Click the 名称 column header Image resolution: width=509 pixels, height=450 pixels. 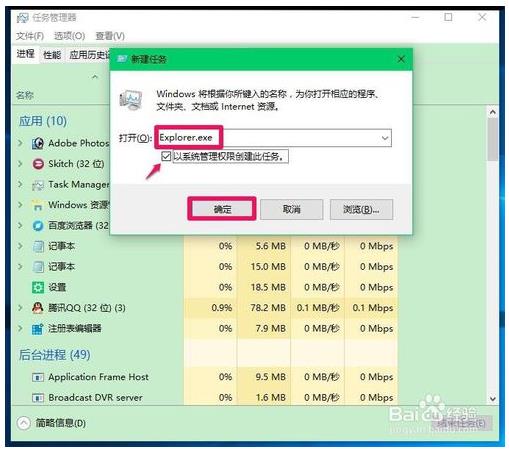[x=25, y=96]
